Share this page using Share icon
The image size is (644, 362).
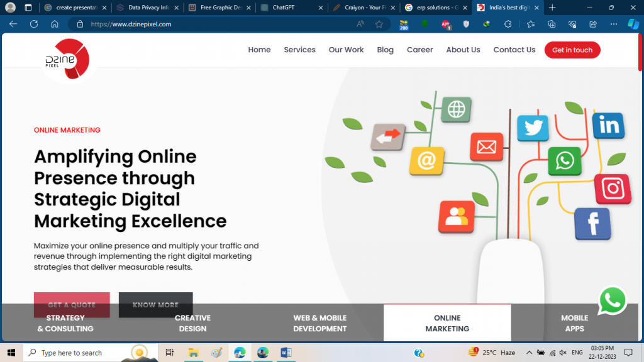[593, 25]
